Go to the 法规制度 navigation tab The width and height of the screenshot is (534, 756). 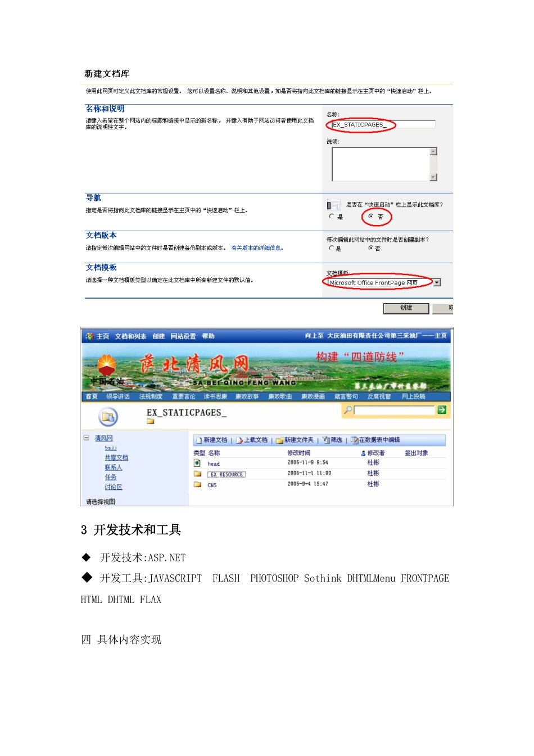(x=151, y=397)
